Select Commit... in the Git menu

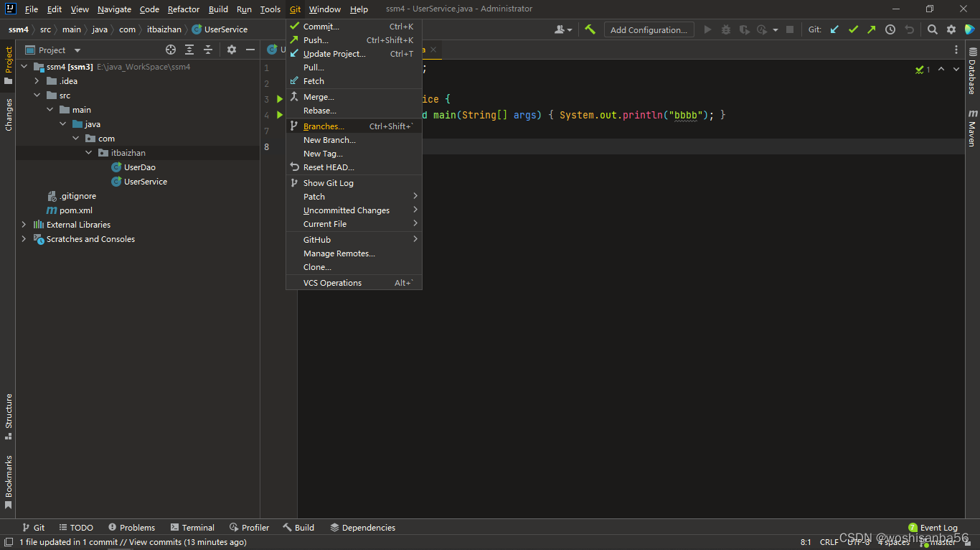tap(354, 27)
